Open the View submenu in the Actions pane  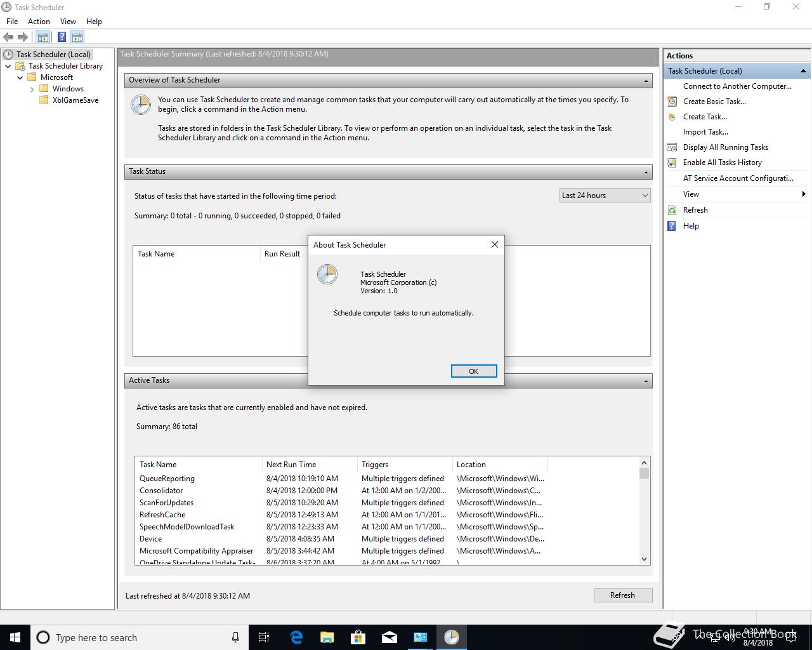(737, 194)
